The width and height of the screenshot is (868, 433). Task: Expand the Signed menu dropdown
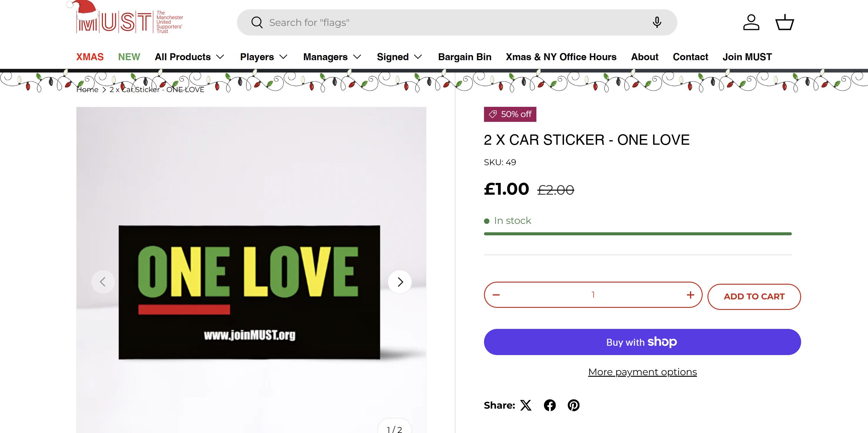(399, 57)
